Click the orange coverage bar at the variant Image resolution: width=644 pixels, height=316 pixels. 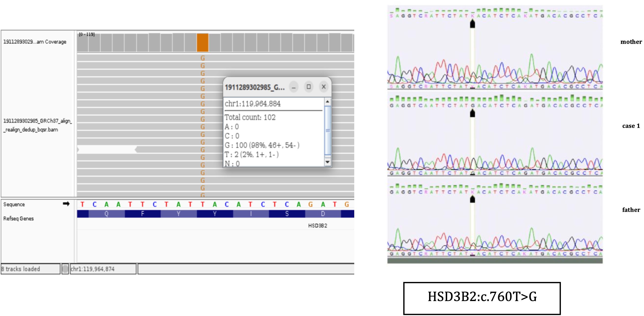click(x=202, y=43)
